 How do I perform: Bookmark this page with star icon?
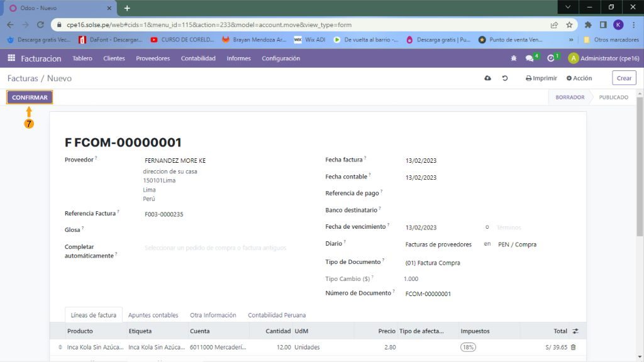(569, 25)
